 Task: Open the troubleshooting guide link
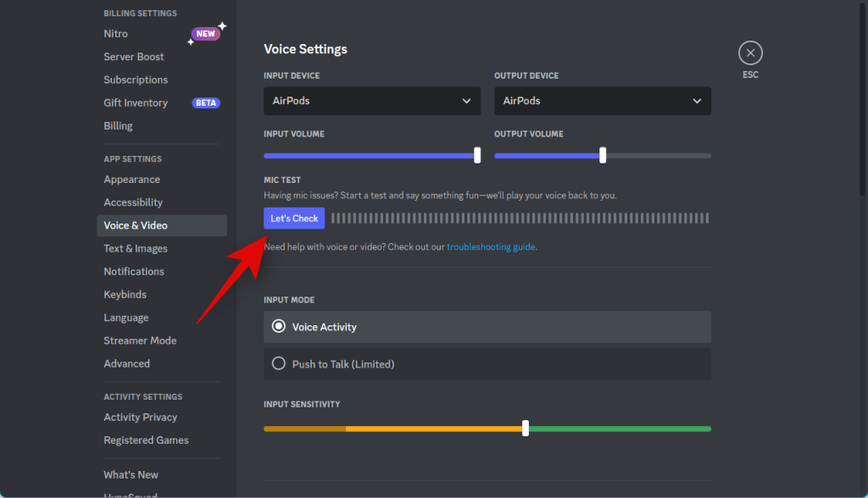491,246
